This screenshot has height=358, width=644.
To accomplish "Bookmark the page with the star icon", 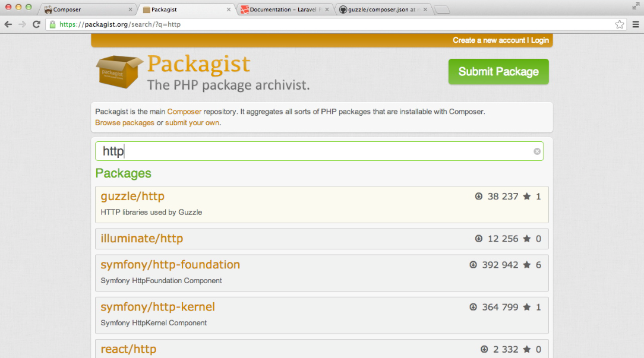I will coord(620,24).
